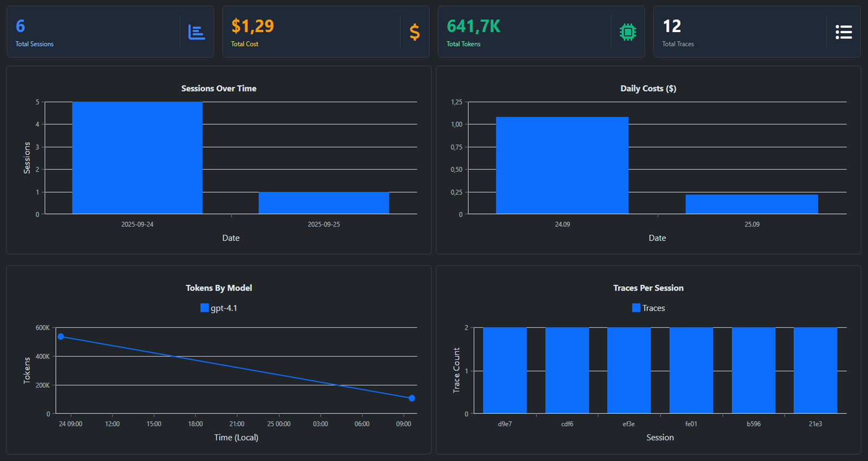Screen dimensions: 868x461
Task: Click the last data point on tokens line
Action: (x=412, y=398)
